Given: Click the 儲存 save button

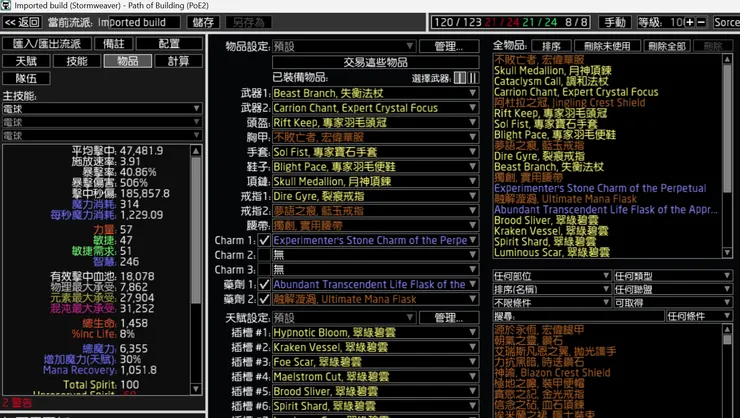Looking at the screenshot, I should click(x=203, y=22).
